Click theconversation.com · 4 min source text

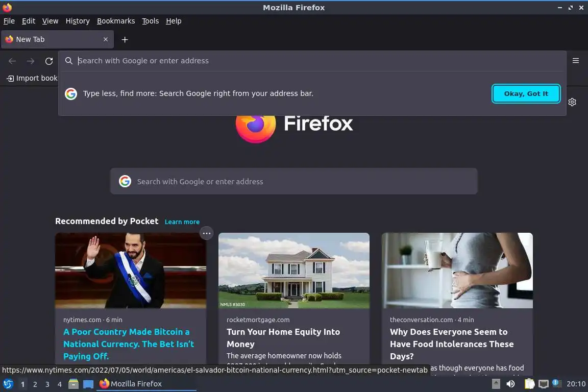[432, 320]
